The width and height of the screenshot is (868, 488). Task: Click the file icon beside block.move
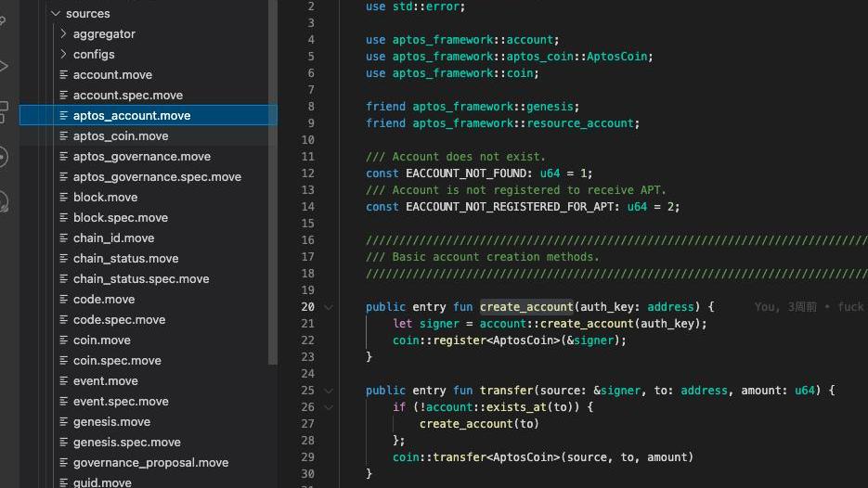pyautogui.click(x=64, y=198)
